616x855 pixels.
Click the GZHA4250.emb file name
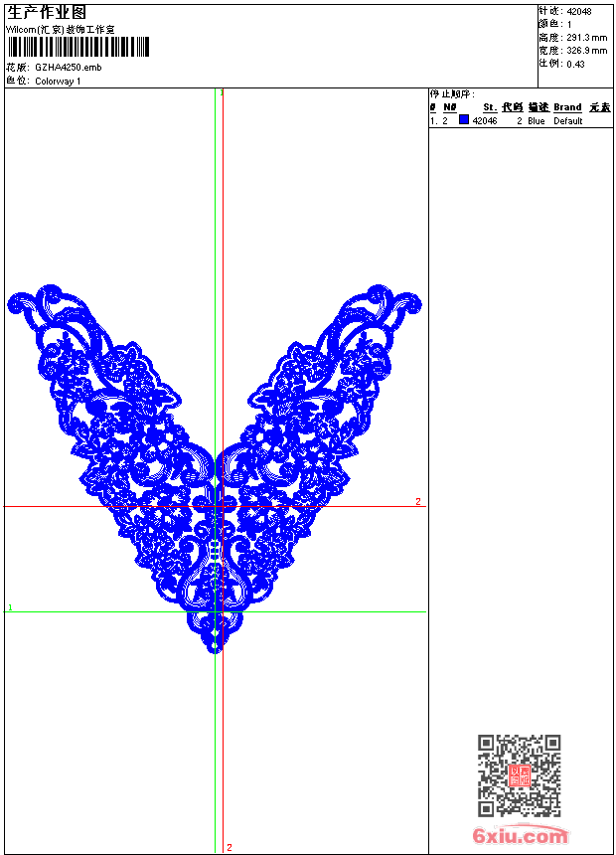[x=68, y=68]
